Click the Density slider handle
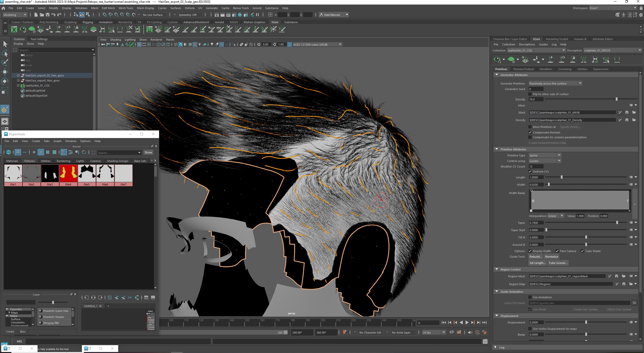 (x=617, y=99)
